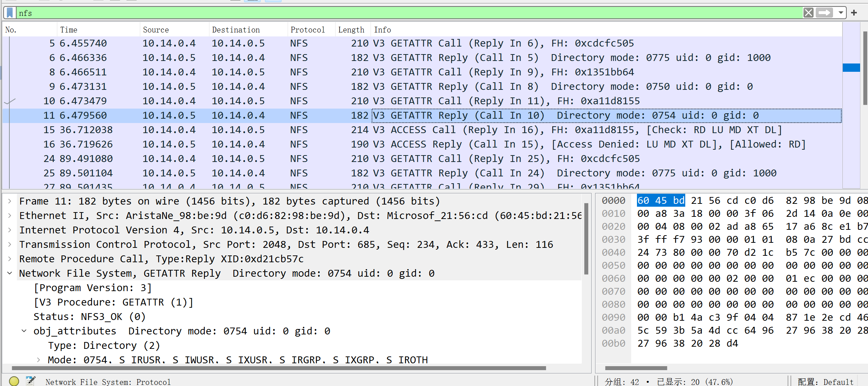Click the blue marker in packet minimap

tap(851, 67)
